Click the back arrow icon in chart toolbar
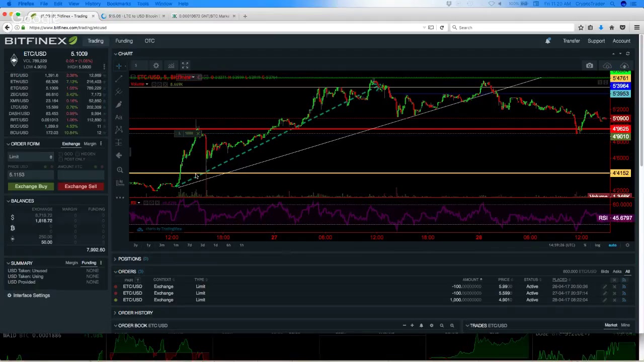 (x=119, y=155)
